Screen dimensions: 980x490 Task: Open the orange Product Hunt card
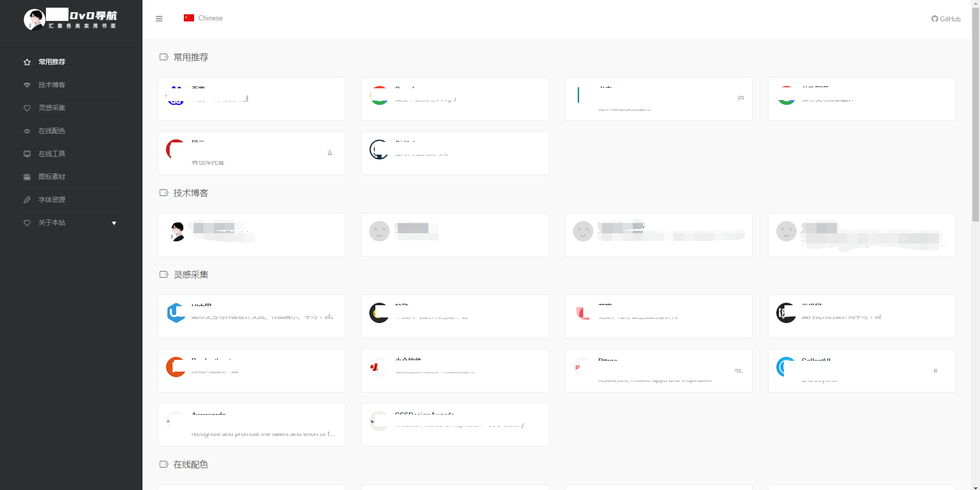coord(252,371)
